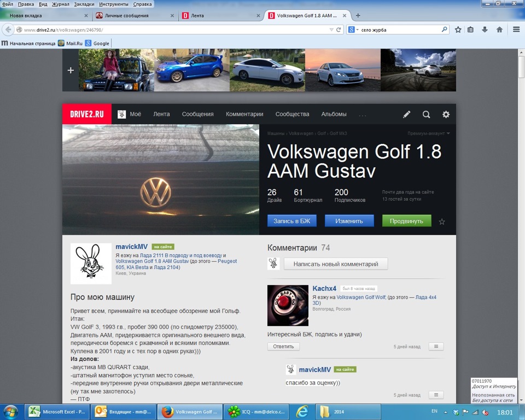Open the options menu icon on Kachx4 comment
The image size is (525, 420).
436,346
